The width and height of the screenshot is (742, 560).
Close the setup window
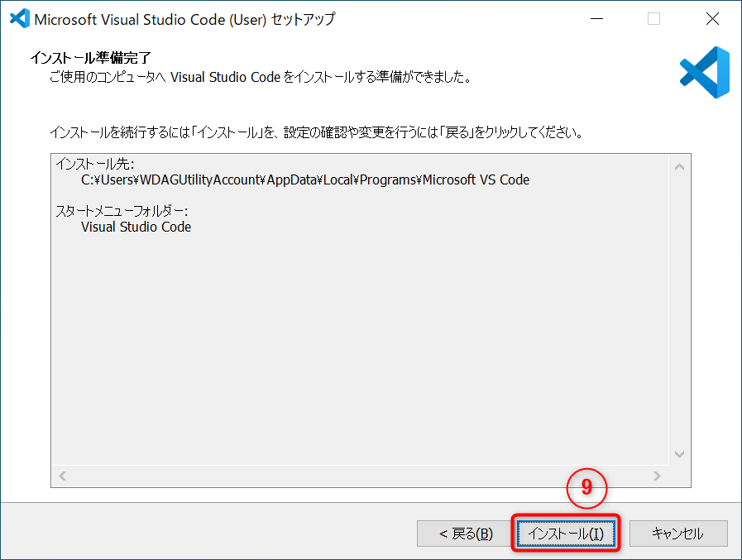tap(712, 19)
